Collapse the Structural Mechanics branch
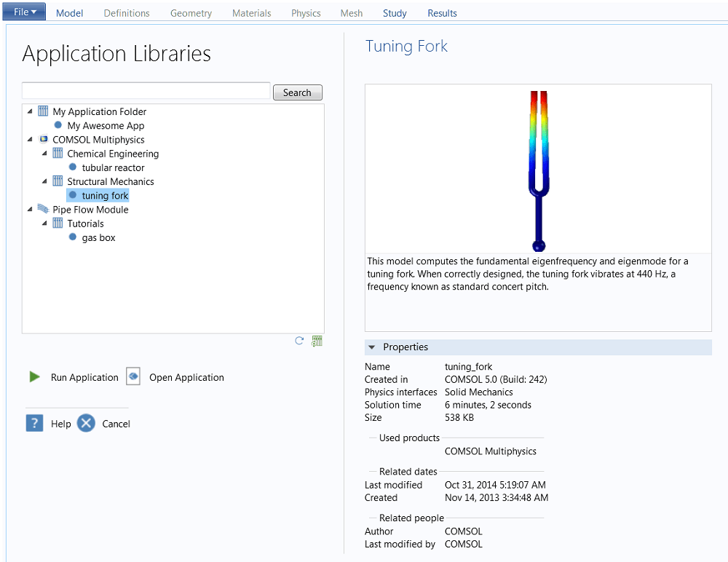Viewport: 728px width, 562px height. click(44, 181)
